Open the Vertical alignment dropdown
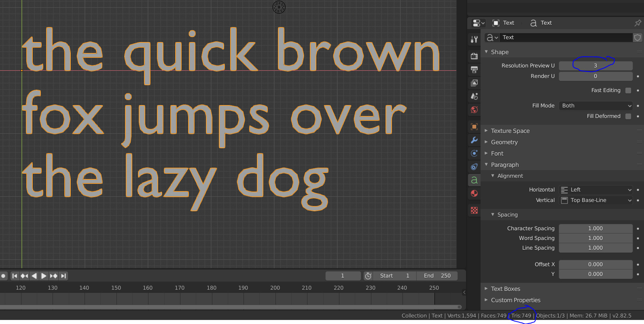644x324 pixels. click(596, 200)
